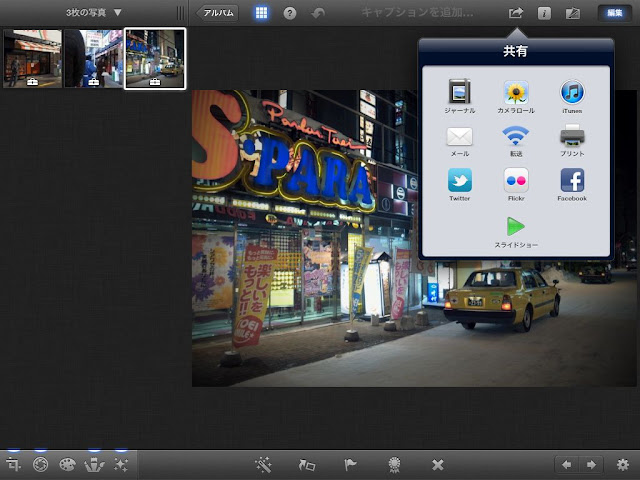Open the settings gear menu

coord(622,464)
